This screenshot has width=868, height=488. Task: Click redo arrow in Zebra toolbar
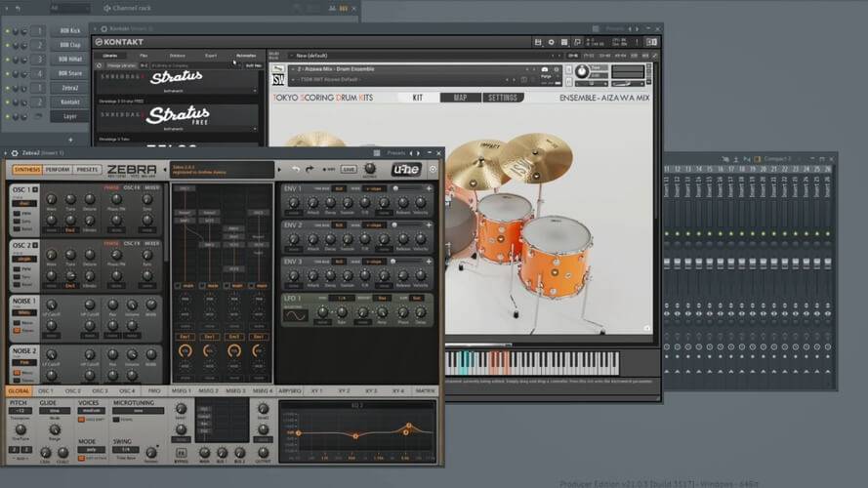[310, 169]
